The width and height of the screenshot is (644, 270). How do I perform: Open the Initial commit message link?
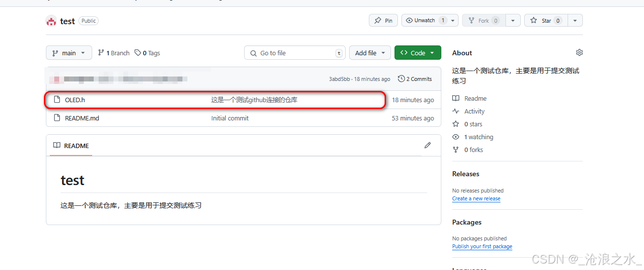pyautogui.click(x=230, y=118)
